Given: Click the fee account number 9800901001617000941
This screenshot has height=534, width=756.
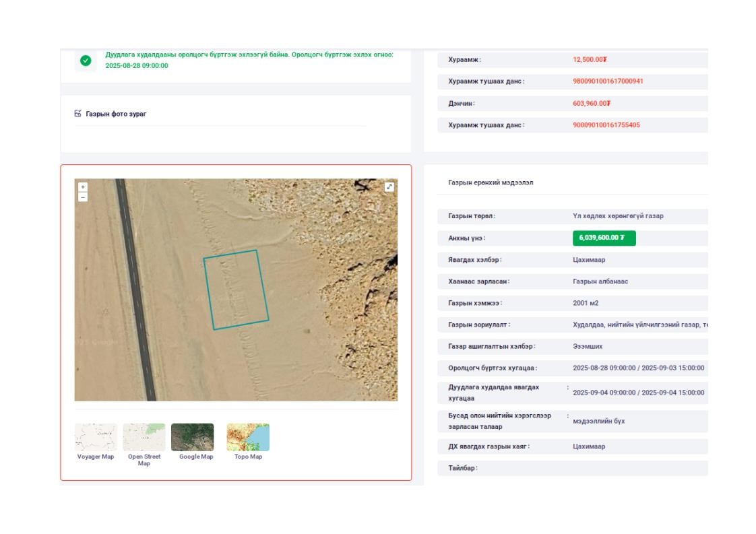Looking at the screenshot, I should [608, 81].
